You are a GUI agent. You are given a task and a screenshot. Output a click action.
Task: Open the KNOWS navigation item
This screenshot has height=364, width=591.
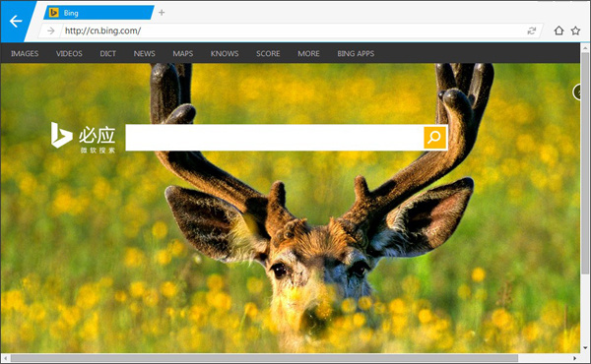[225, 53]
